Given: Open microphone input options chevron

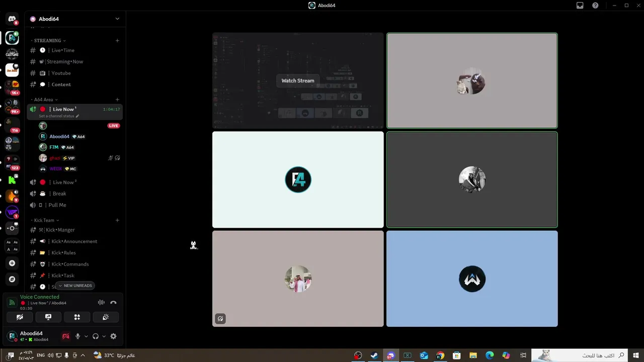Looking at the screenshot, I should (x=86, y=336).
